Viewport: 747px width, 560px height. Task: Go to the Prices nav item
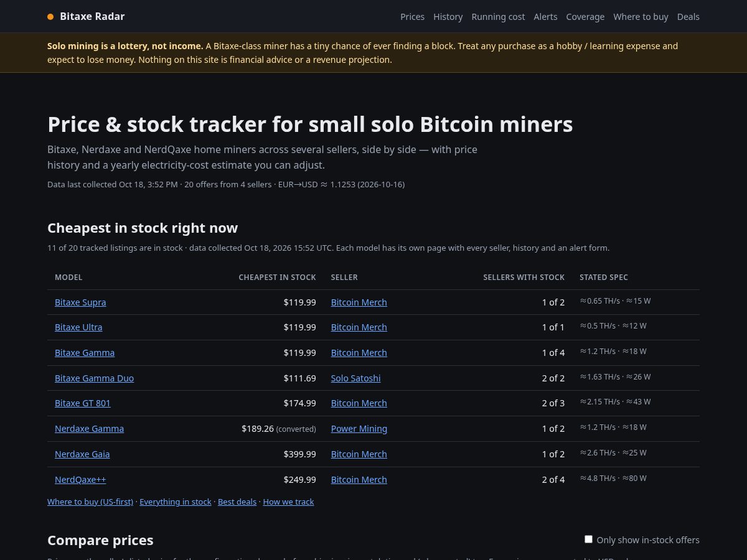(x=412, y=17)
